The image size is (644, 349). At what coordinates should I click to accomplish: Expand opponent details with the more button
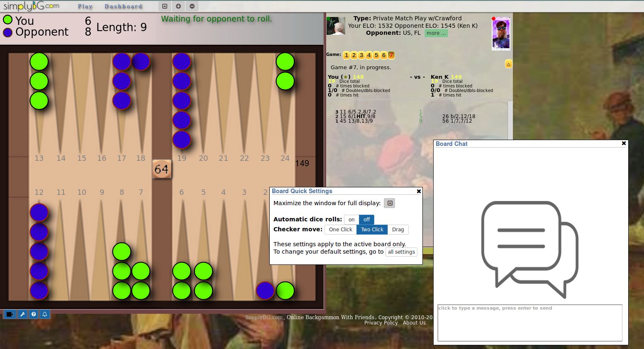point(436,33)
